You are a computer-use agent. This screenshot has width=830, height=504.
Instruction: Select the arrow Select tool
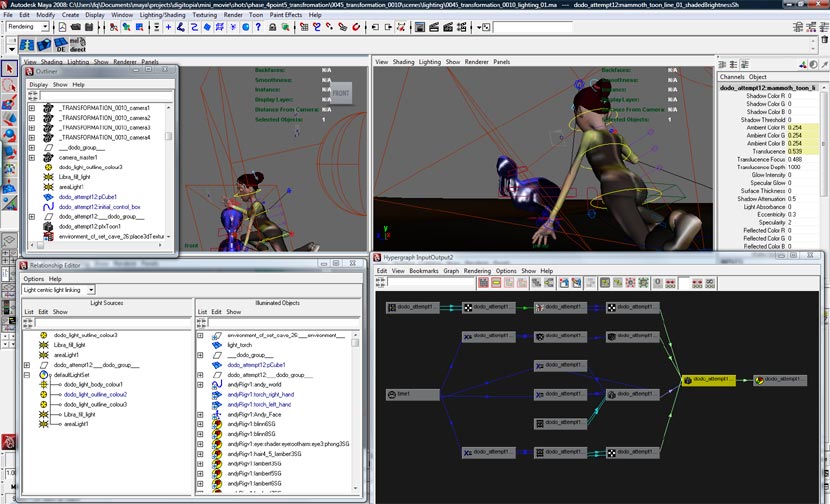point(9,69)
